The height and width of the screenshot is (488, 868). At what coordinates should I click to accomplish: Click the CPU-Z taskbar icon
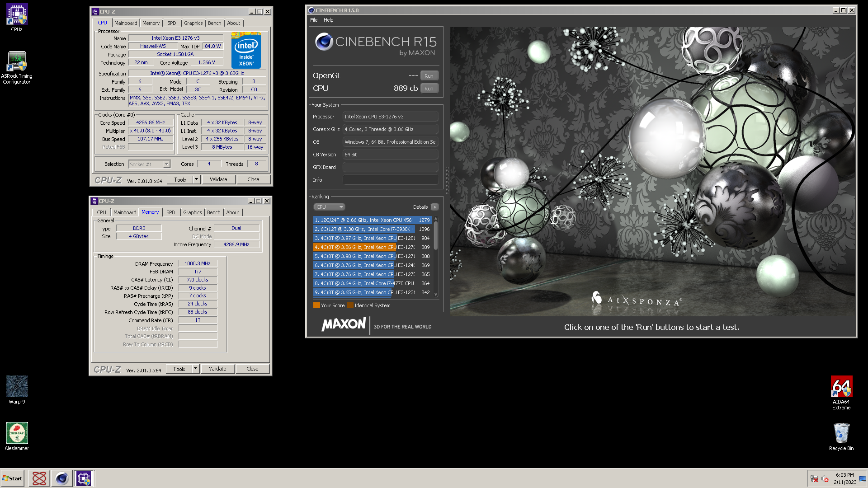pyautogui.click(x=84, y=479)
